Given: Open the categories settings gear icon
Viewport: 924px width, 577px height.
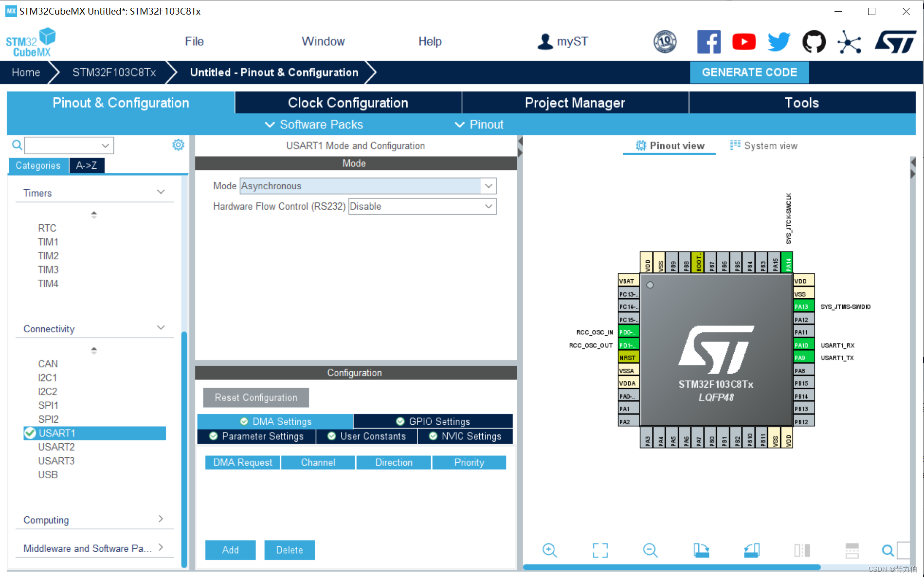Looking at the screenshot, I should pyautogui.click(x=178, y=145).
